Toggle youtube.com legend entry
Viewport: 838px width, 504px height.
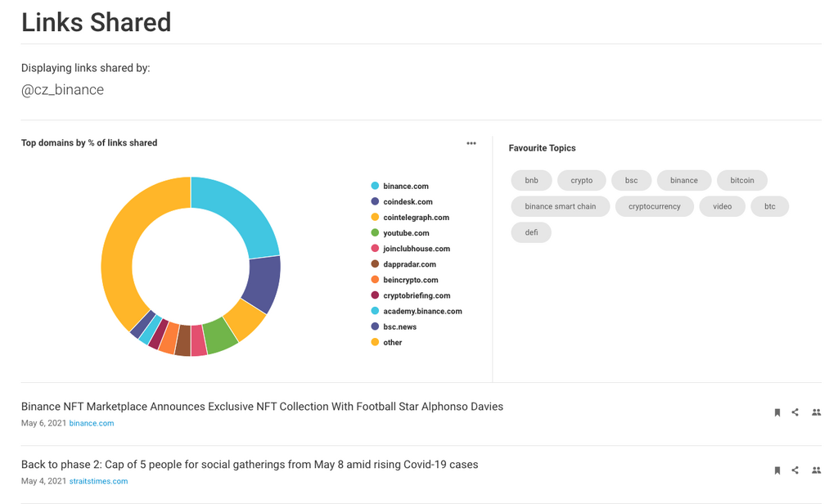pyautogui.click(x=406, y=233)
